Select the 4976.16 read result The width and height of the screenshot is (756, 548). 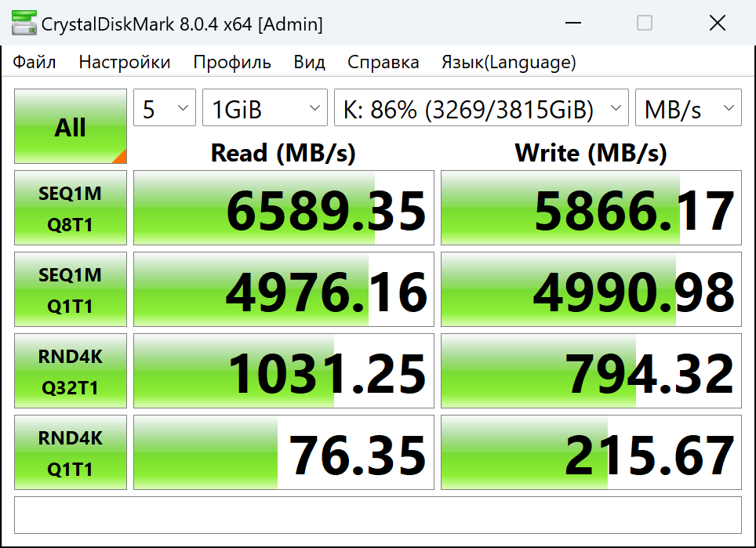coord(284,289)
